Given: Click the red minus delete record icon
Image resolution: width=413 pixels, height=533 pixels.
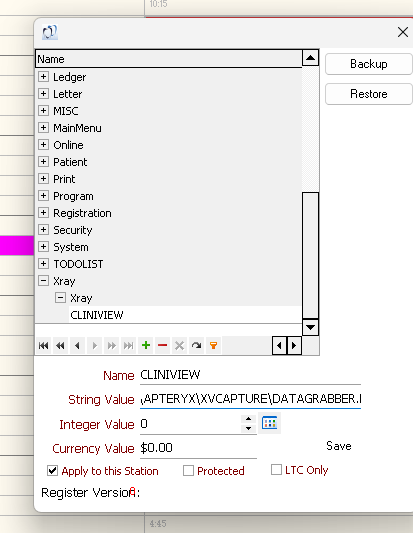Looking at the screenshot, I should tap(162, 346).
